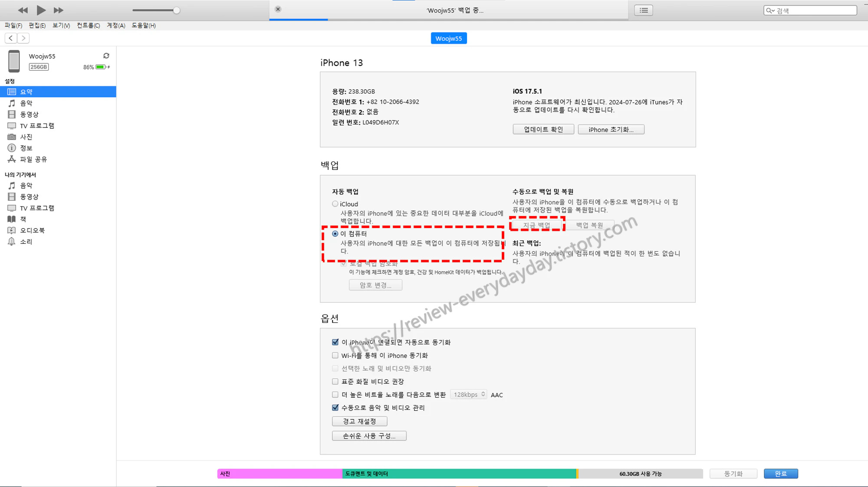Select 사진 camera icon in sidebar
This screenshot has width=868, height=487.
[12, 137]
